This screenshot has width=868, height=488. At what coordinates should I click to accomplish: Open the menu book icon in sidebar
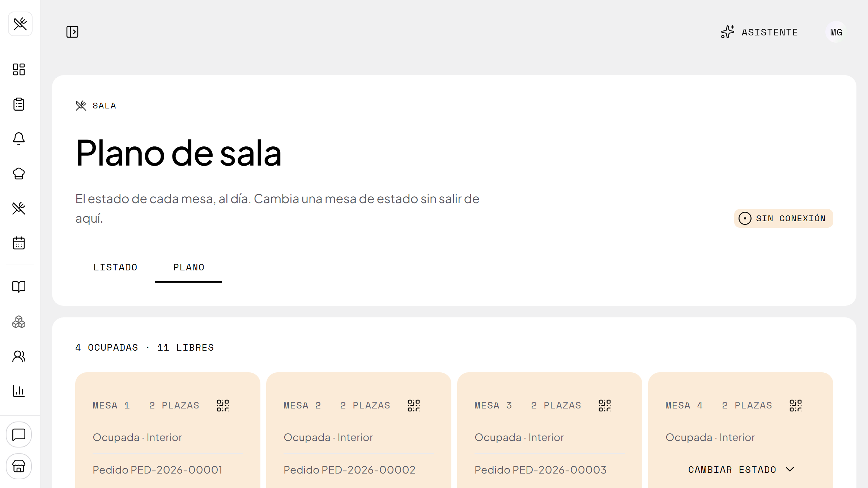19,287
